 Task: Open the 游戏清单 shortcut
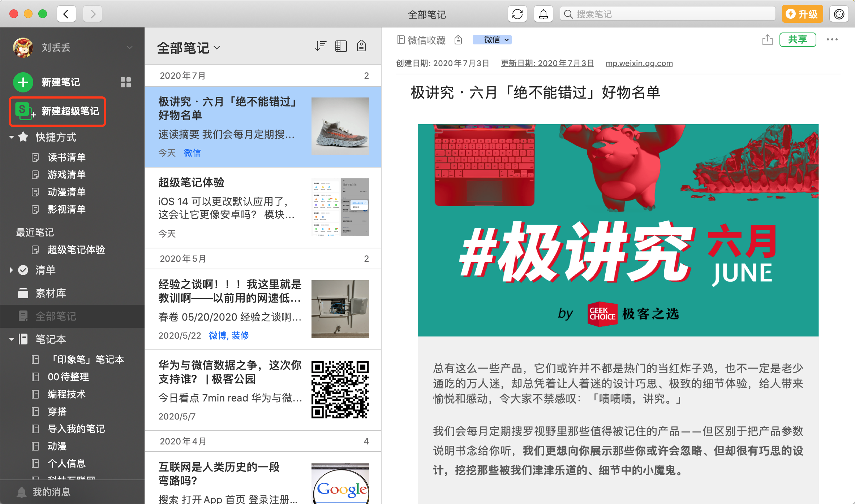66,175
